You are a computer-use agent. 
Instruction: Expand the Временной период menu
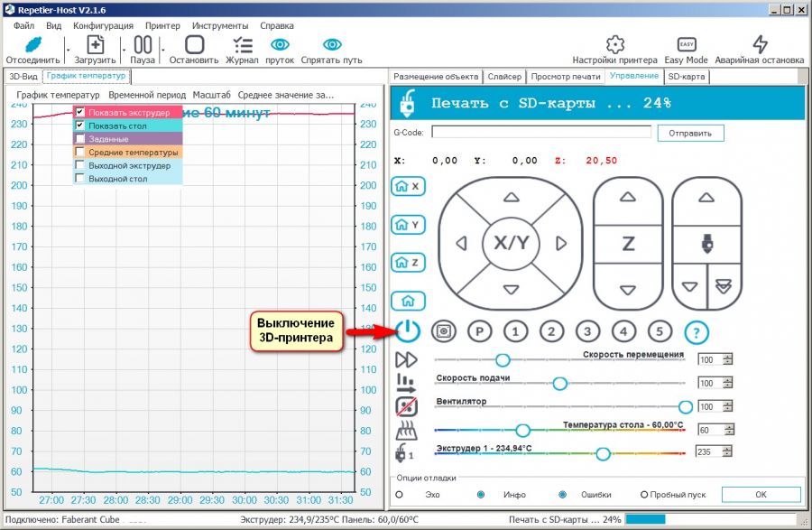pos(147,94)
